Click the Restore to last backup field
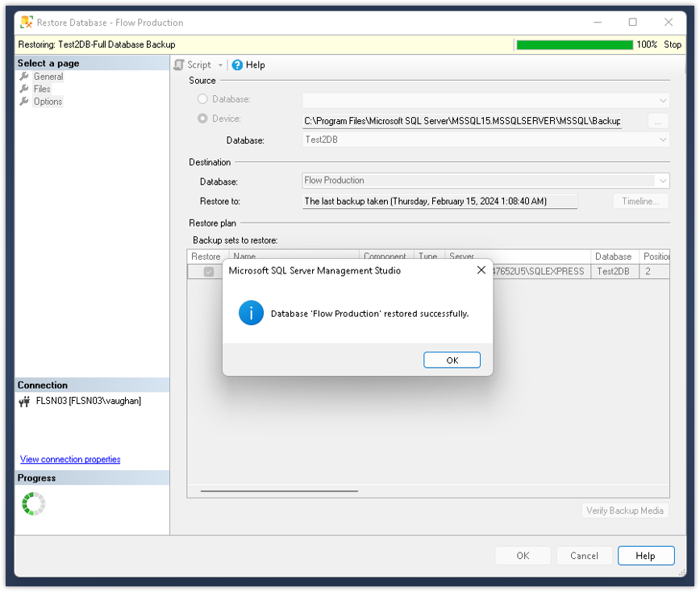700x592 pixels. (440, 202)
